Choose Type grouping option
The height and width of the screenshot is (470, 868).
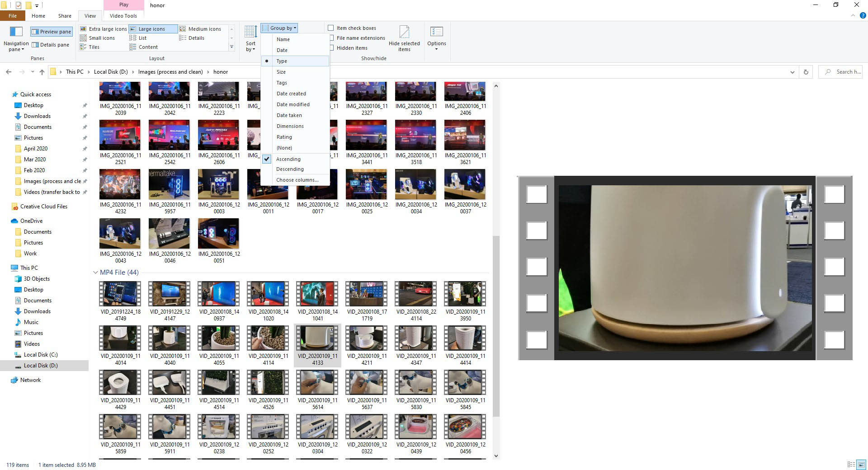(x=295, y=61)
